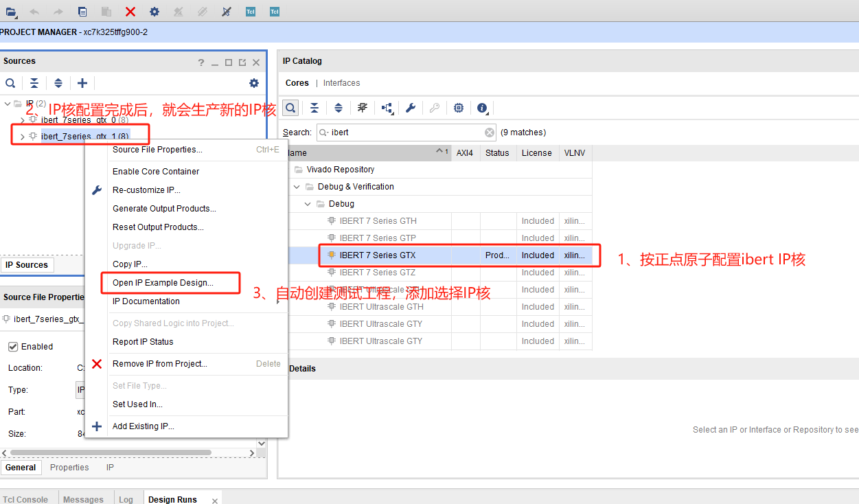
Task: Search in the Sources panel
Action: click(x=10, y=83)
